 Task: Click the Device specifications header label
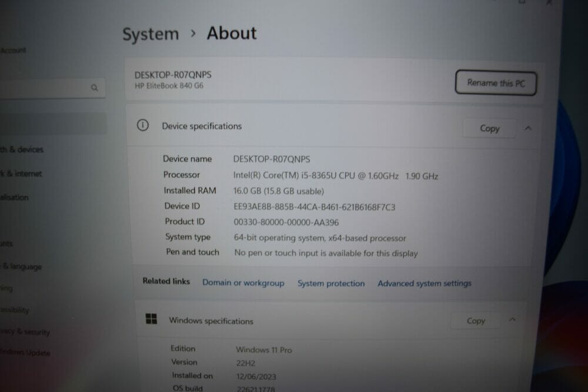coord(202,126)
